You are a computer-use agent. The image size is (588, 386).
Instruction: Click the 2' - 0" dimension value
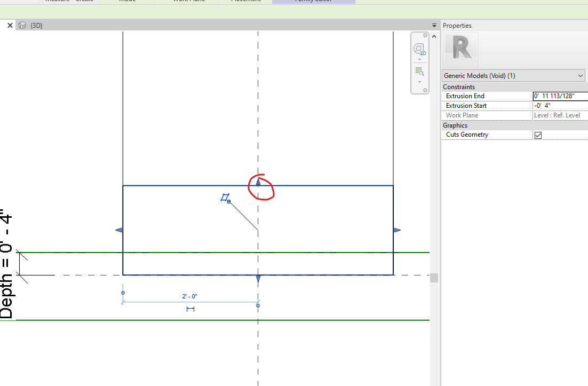(x=190, y=295)
